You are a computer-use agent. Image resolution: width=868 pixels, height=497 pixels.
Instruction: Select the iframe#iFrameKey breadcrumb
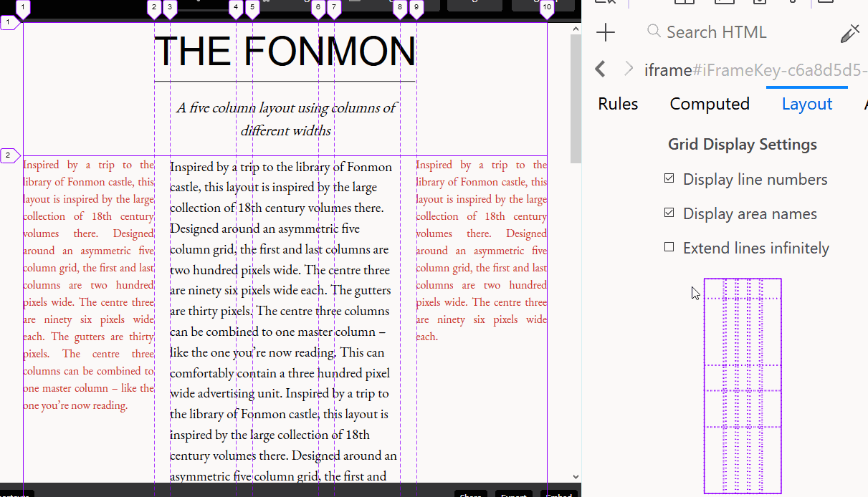point(755,69)
